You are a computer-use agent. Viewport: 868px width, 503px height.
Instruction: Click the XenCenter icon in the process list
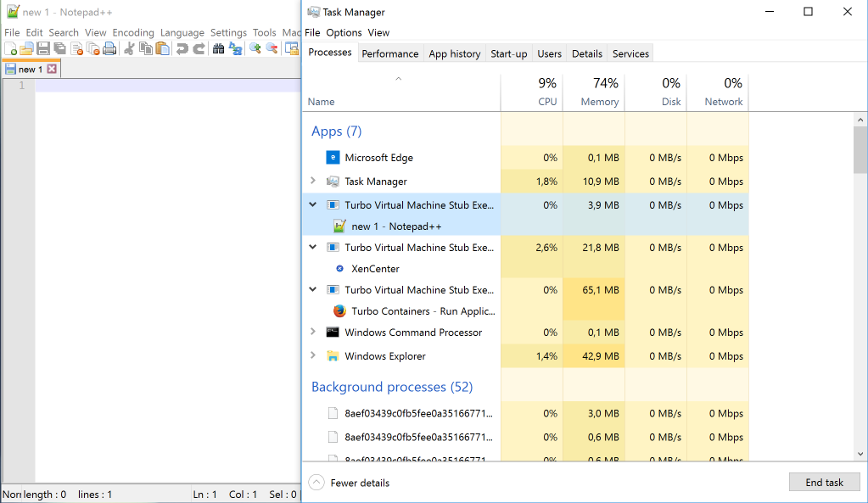(x=340, y=268)
